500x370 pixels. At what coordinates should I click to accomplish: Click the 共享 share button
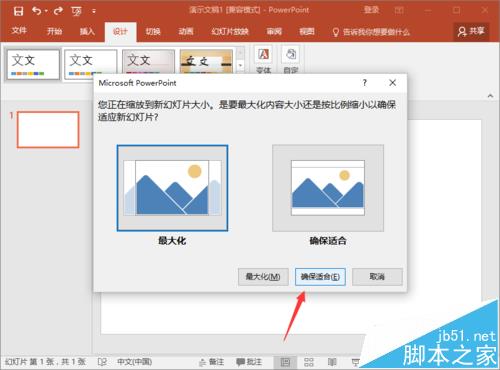471,31
